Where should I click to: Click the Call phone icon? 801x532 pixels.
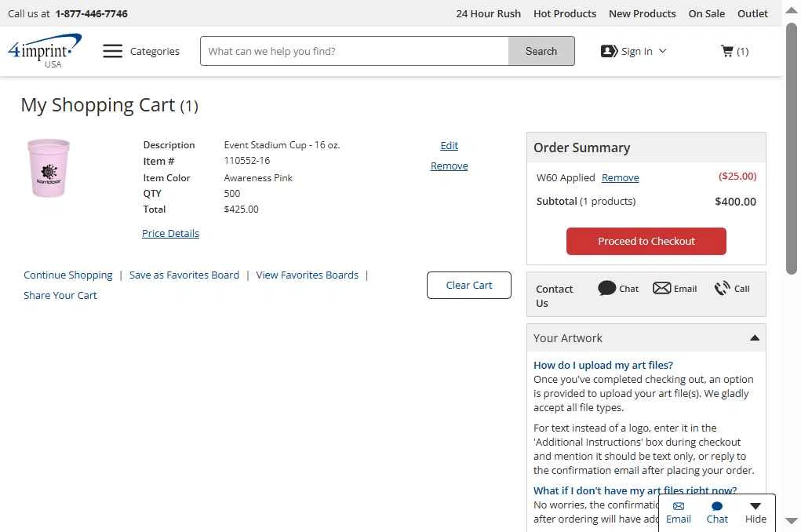(x=722, y=288)
